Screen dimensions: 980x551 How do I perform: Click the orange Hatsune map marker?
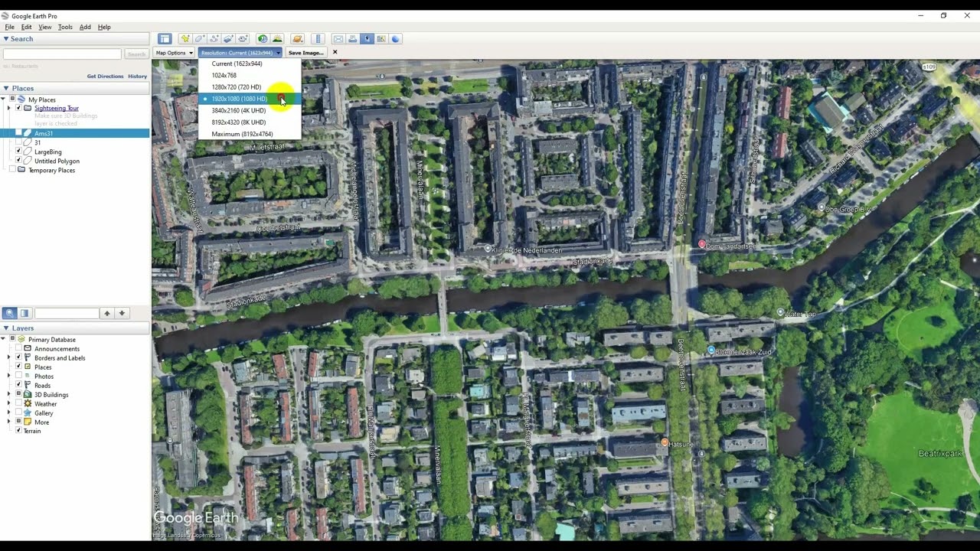pyautogui.click(x=665, y=443)
